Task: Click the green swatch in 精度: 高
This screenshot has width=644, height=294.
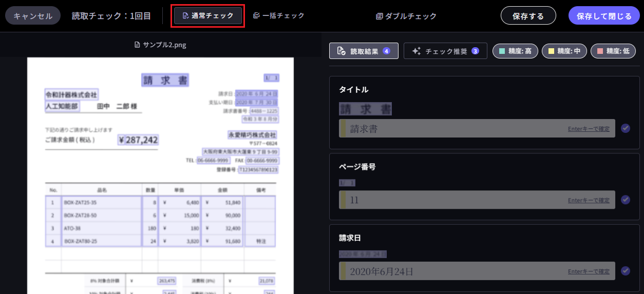Action: [502, 51]
